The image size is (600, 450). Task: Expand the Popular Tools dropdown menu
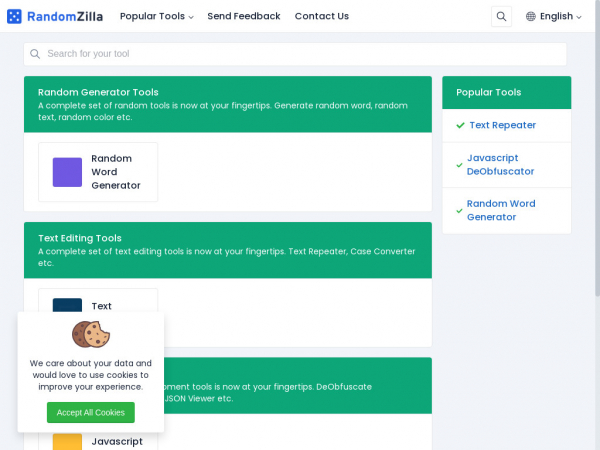coord(157,16)
